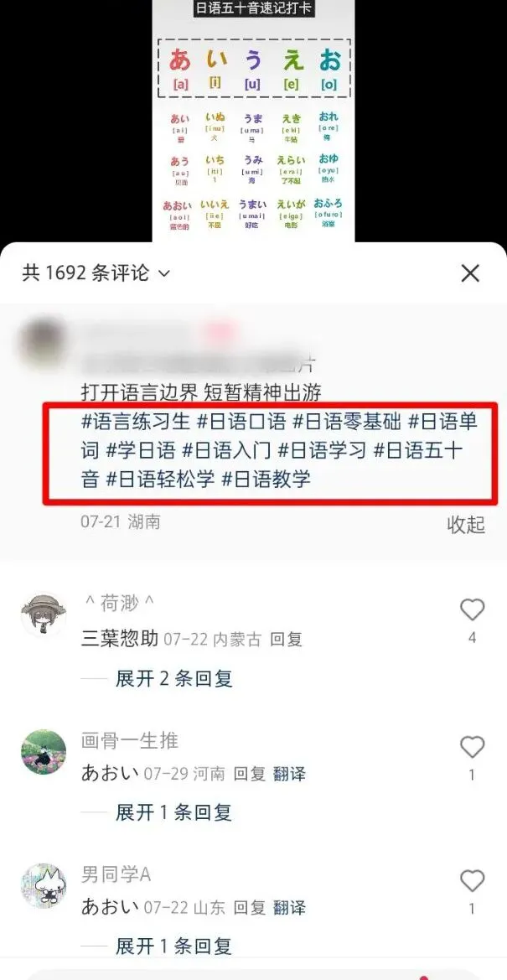Expand 2 replies under 三葉惣助 comment
This screenshot has width=507, height=980.
point(173,678)
